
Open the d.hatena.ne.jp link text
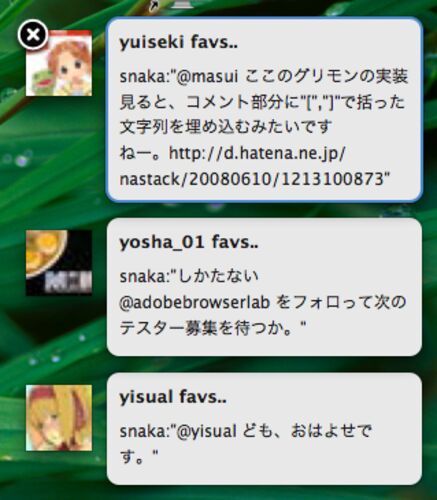257,154
